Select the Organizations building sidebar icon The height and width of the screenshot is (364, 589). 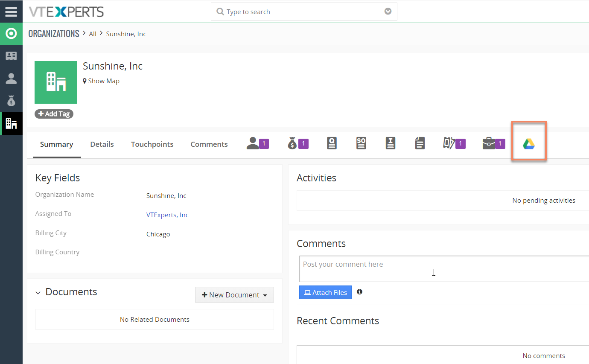pyautogui.click(x=11, y=124)
